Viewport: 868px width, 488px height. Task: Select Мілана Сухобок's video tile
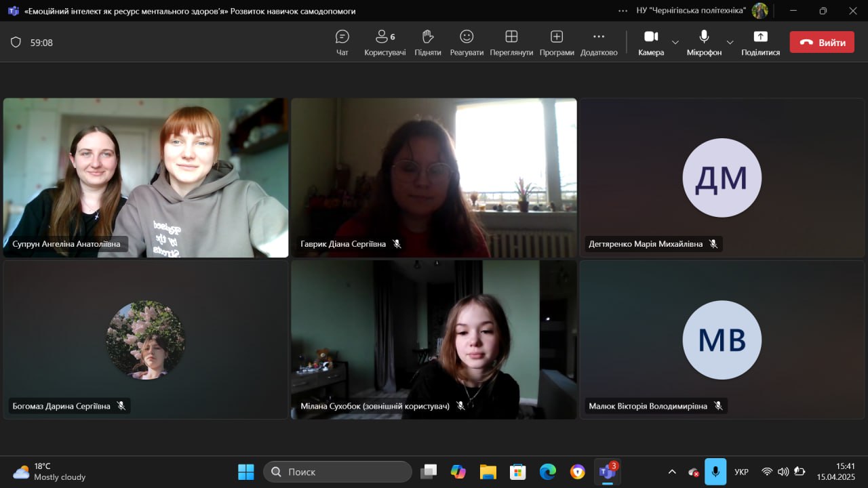(x=434, y=339)
